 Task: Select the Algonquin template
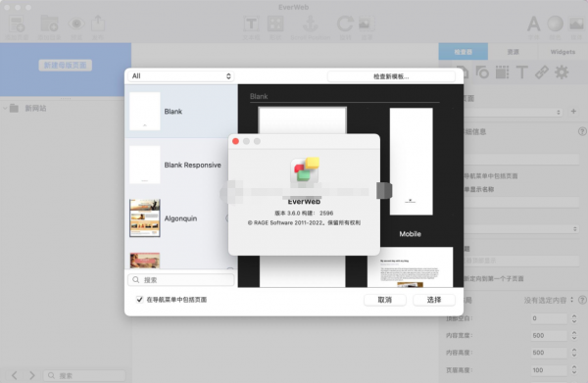tap(181, 218)
